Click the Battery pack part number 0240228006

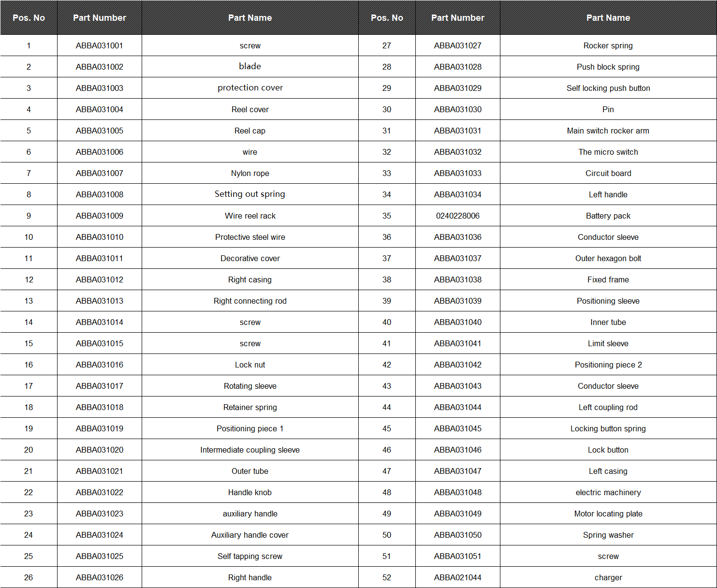click(x=457, y=216)
